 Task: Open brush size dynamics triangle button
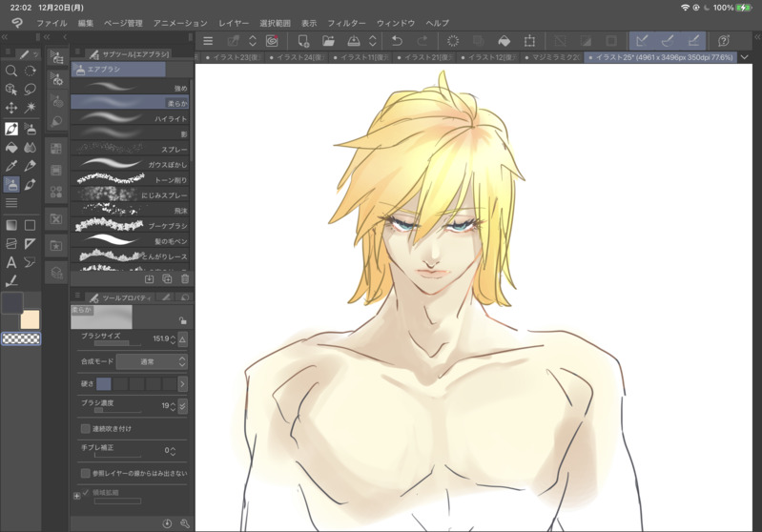click(183, 339)
